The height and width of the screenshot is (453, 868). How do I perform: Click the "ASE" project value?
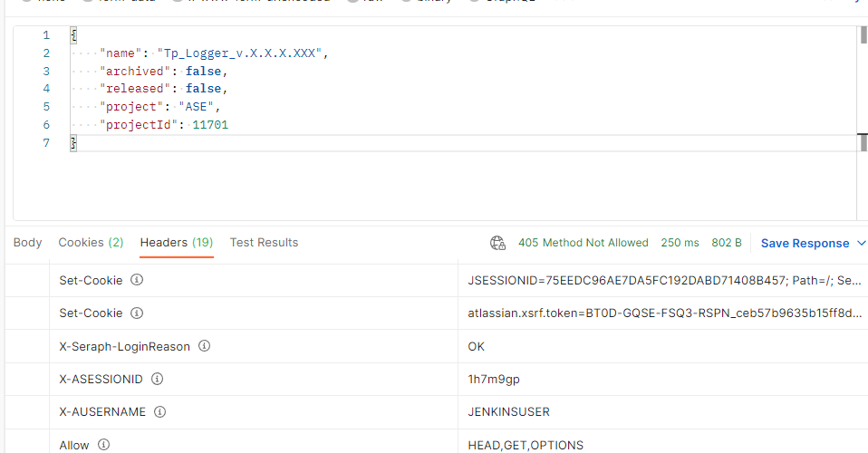[196, 106]
